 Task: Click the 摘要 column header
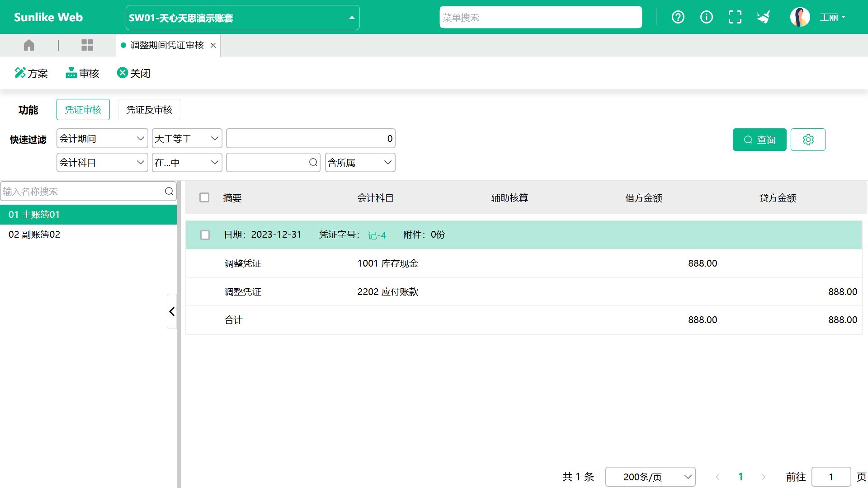tap(232, 198)
